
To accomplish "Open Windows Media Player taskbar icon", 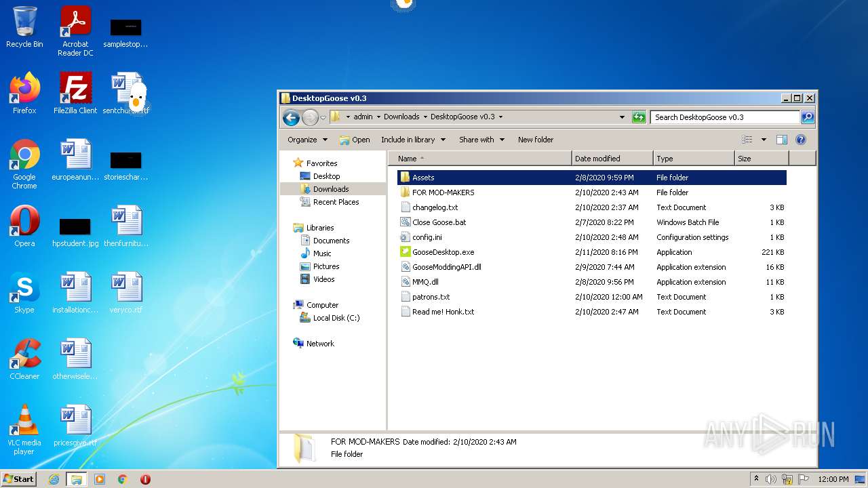I will [100, 479].
